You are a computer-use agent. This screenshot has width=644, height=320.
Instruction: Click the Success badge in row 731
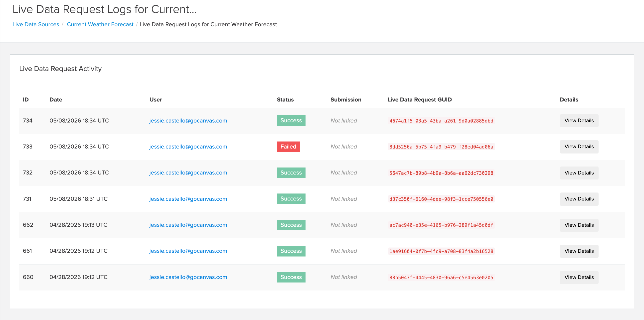291,199
